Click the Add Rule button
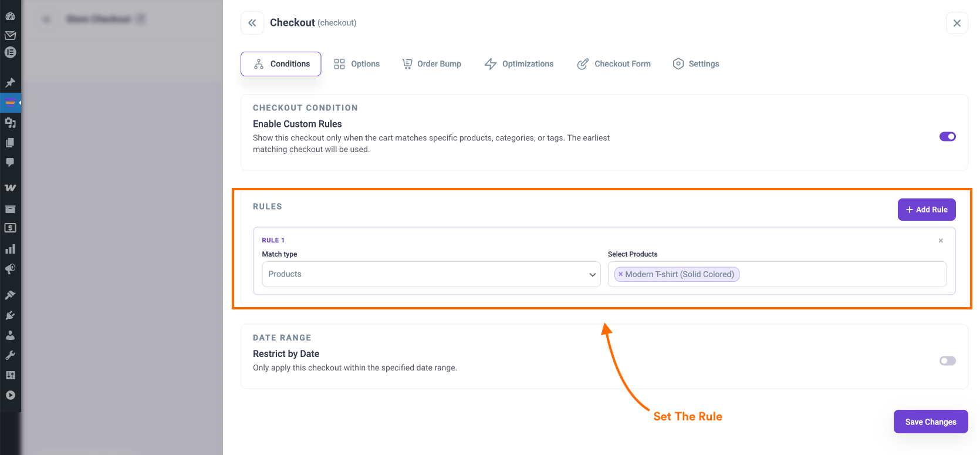The width and height of the screenshot is (980, 455). [927, 210]
